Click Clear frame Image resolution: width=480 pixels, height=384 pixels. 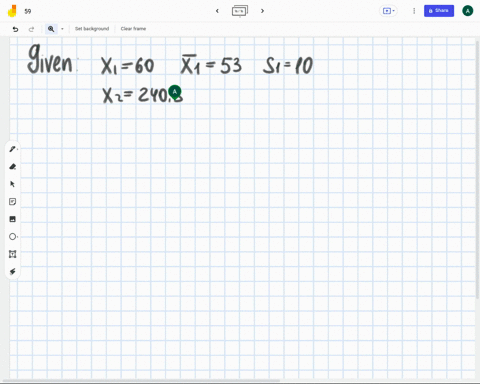click(x=133, y=29)
